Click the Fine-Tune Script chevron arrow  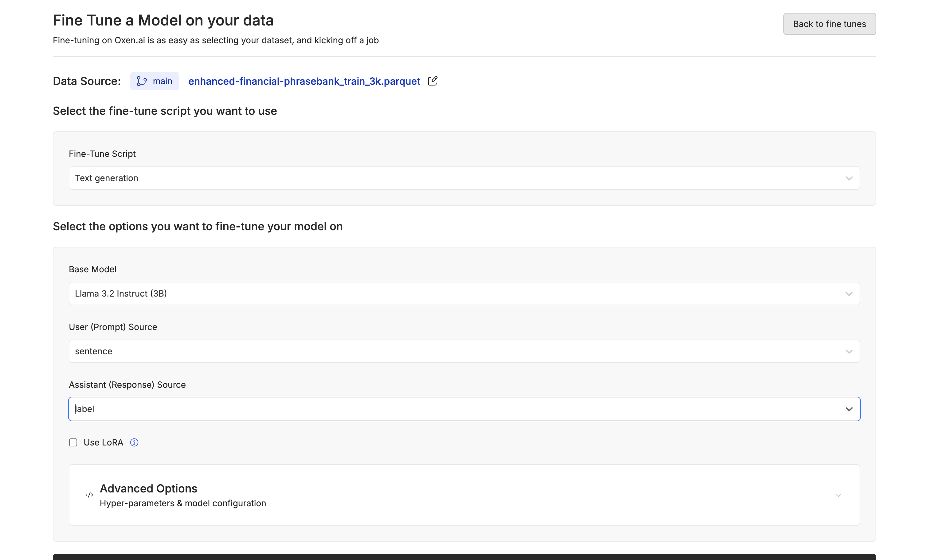pos(849,178)
